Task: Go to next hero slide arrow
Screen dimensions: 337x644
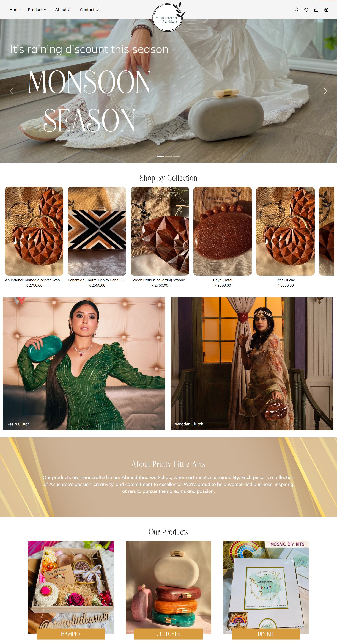Action: (x=325, y=91)
